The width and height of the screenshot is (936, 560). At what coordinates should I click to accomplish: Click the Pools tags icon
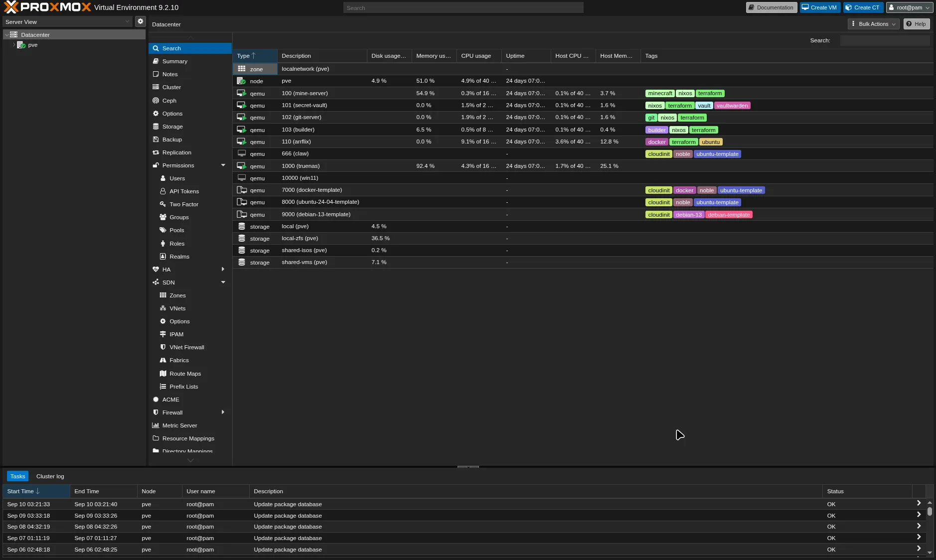click(x=163, y=230)
